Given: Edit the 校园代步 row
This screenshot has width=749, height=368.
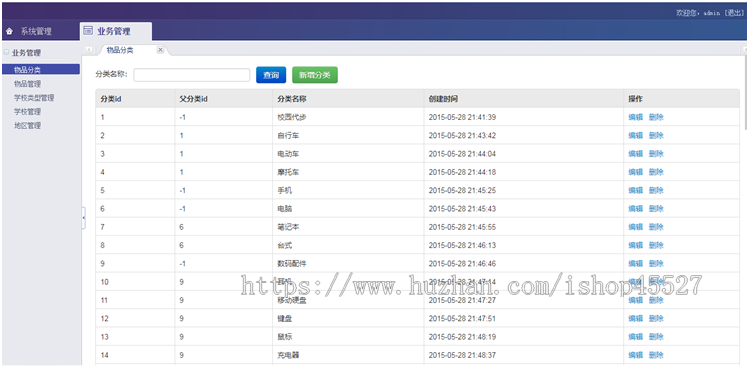Looking at the screenshot, I should [635, 117].
